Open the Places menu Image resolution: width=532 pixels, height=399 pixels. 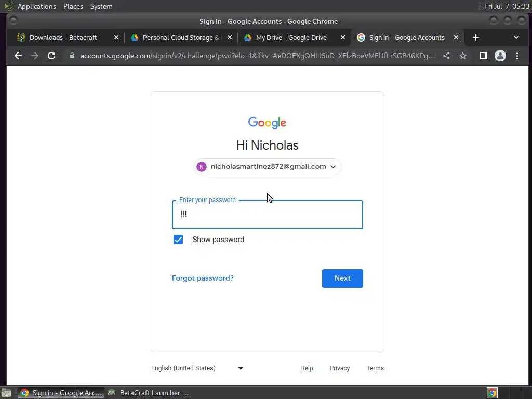coord(73,6)
